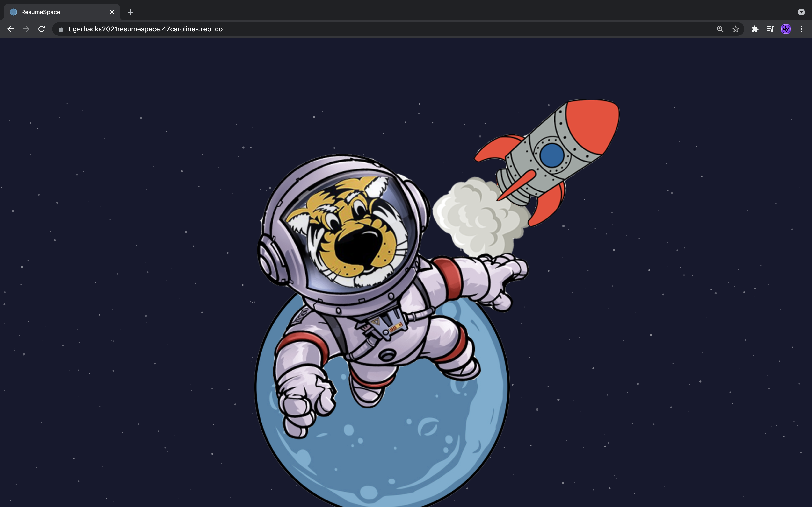Image resolution: width=812 pixels, height=507 pixels.
Task: Reload the ResumeSpace page
Action: (x=42, y=29)
